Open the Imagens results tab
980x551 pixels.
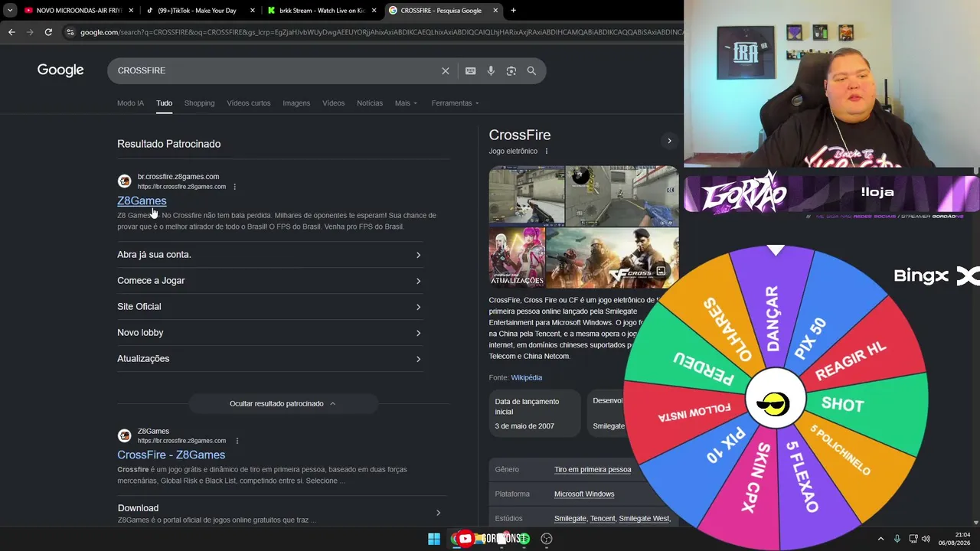pyautogui.click(x=296, y=103)
